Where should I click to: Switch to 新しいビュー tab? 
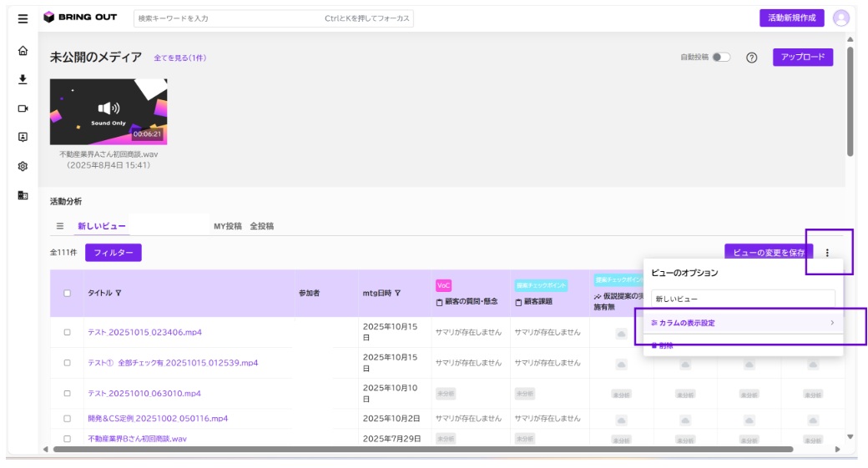tap(101, 226)
